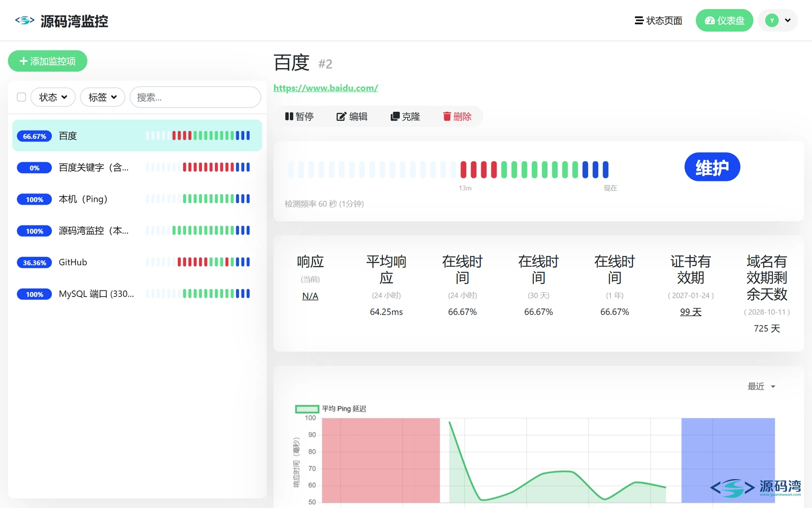Viewport: 812px width, 508px height.
Task: Toggle the 平均 Ping 延迟 legend
Action: pos(331,409)
